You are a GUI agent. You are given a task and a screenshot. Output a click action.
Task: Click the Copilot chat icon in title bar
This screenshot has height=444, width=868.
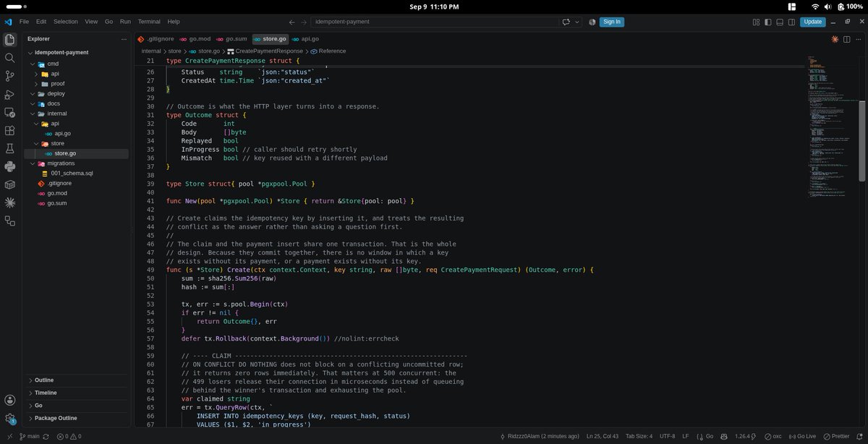[566, 22]
